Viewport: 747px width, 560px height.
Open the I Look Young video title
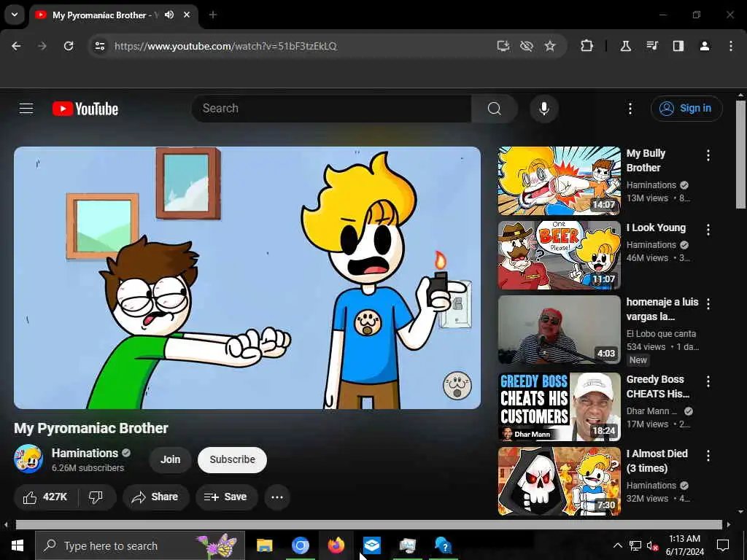pos(656,227)
